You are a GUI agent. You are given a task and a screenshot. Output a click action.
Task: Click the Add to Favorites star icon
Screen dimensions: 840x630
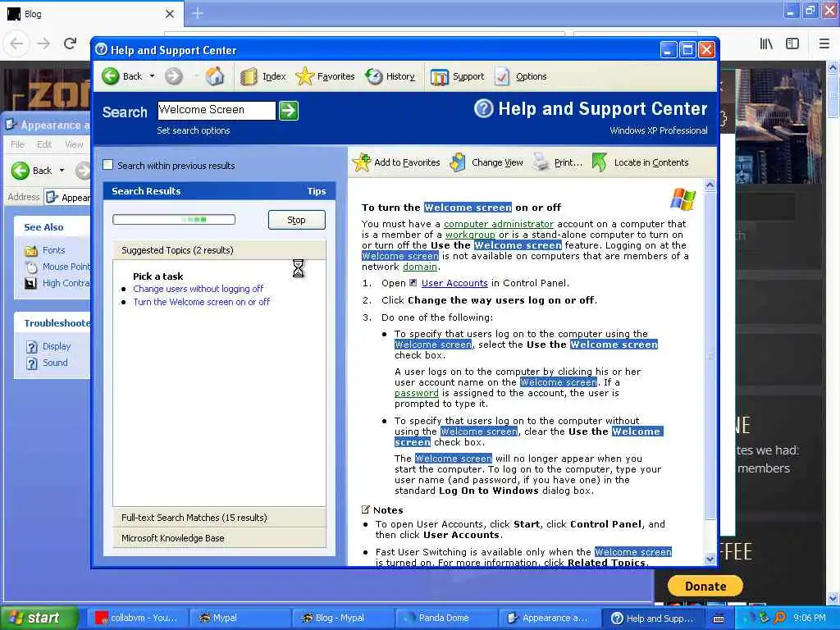click(x=362, y=162)
